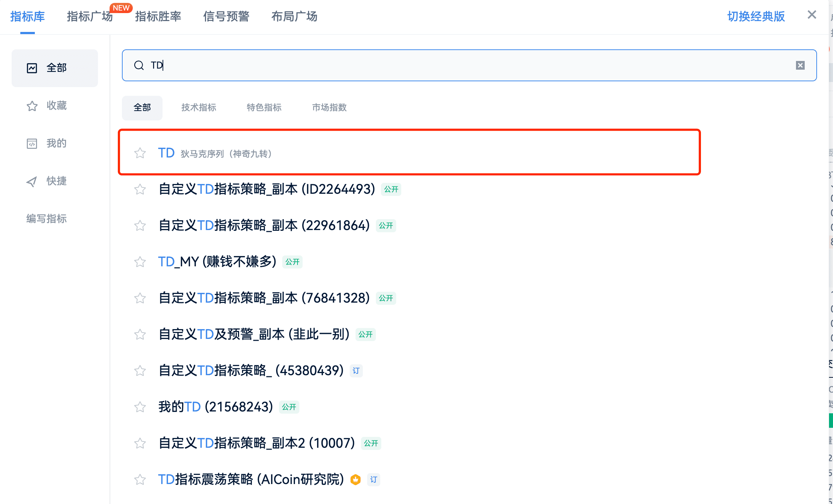
Task: Click the search magnifier icon
Action: click(139, 65)
